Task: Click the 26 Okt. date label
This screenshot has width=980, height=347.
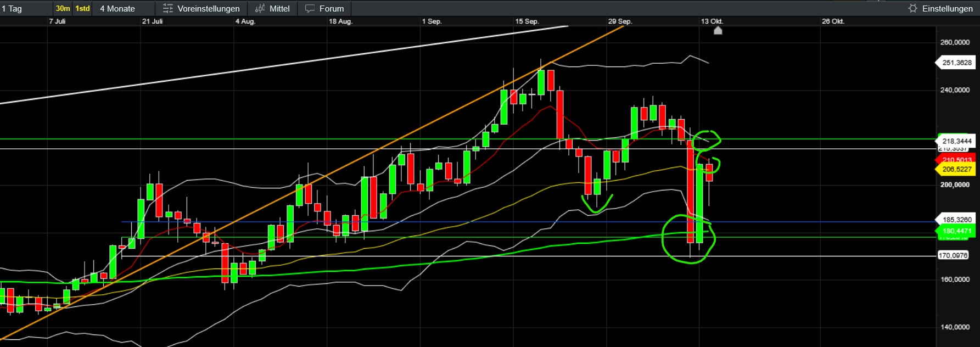Action: 833,21
